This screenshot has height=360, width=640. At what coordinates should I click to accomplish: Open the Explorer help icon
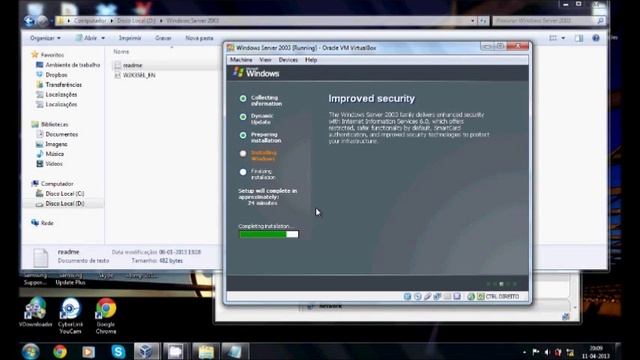click(596, 38)
